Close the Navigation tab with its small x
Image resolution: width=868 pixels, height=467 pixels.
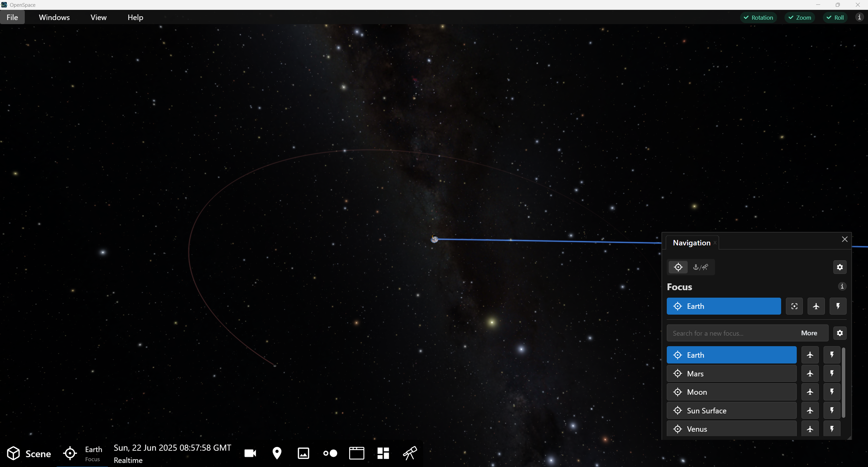(x=715, y=243)
